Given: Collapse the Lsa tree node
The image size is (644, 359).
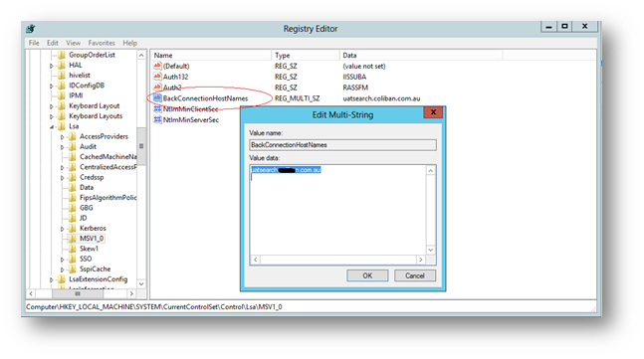Looking at the screenshot, I should 52,126.
